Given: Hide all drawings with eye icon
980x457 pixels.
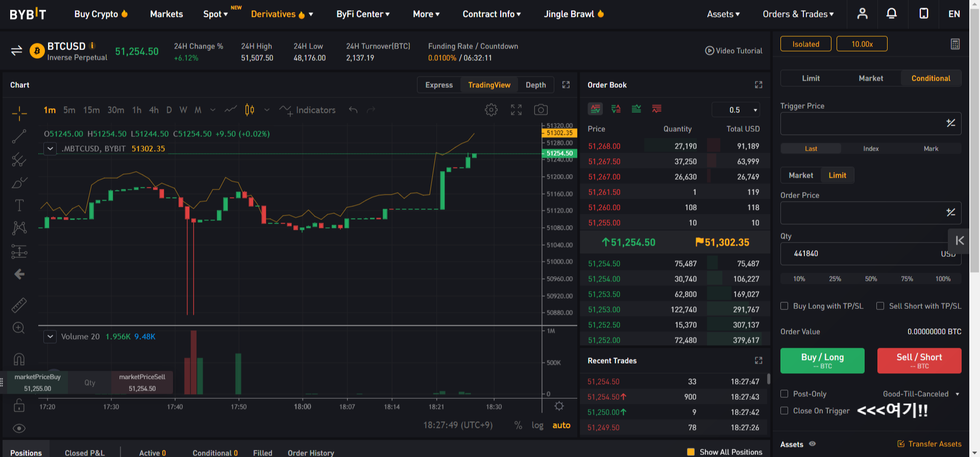Looking at the screenshot, I should [19, 428].
